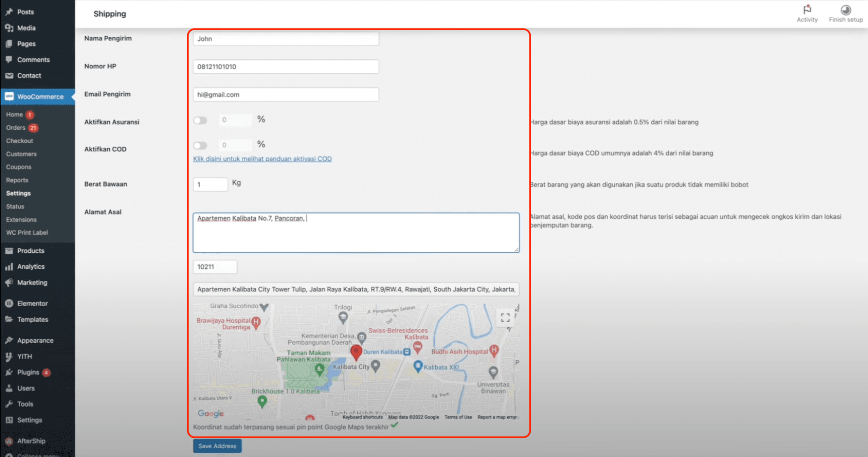Click the COD percentage input field

[235, 145]
